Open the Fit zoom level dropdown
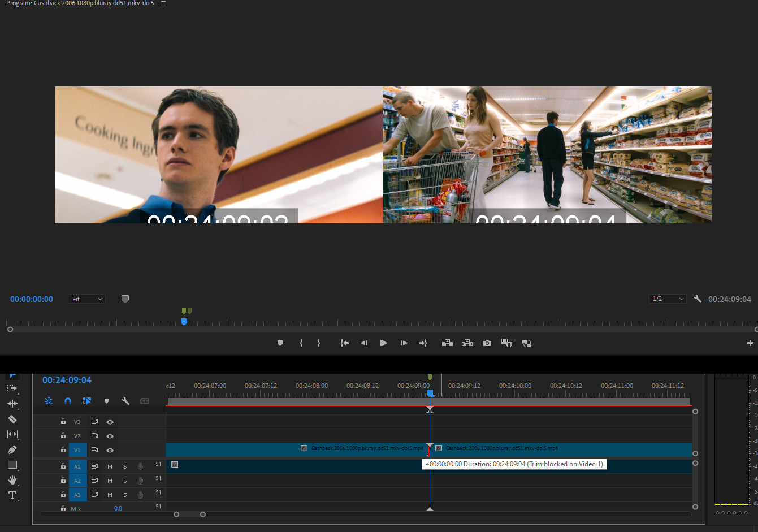The height and width of the screenshot is (532, 758). (x=86, y=299)
